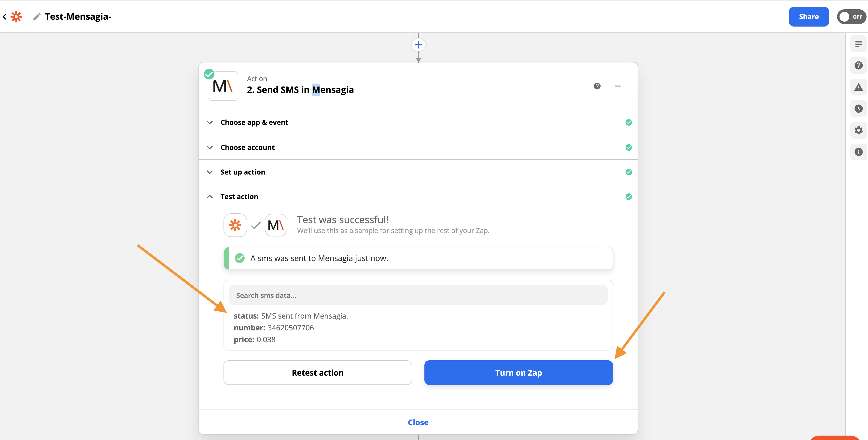Expand the Choose account section
The width and height of the screenshot is (868, 440).
(x=247, y=147)
